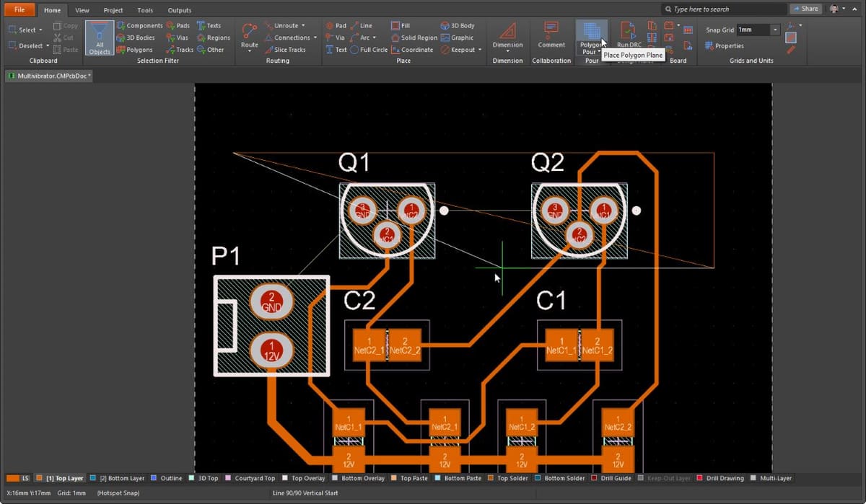
Task: Open the Snap Grid 1mm dropdown
Action: tap(775, 30)
